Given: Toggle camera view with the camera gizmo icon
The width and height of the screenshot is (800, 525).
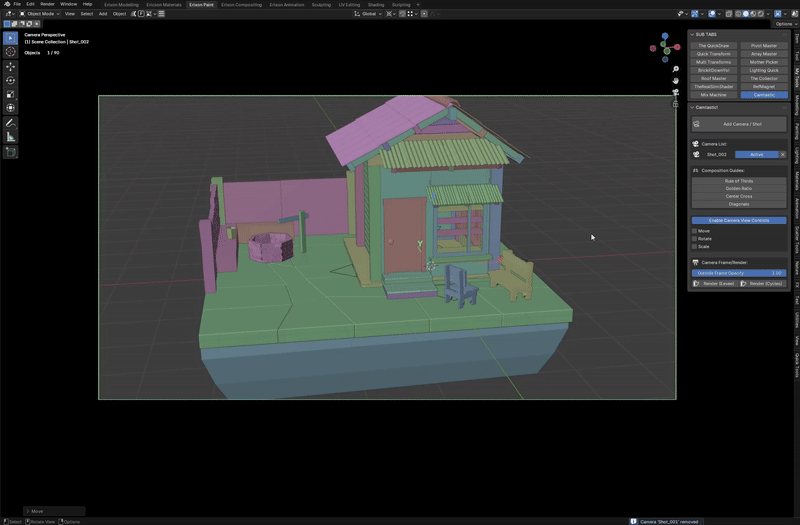Looking at the screenshot, I should [x=676, y=92].
